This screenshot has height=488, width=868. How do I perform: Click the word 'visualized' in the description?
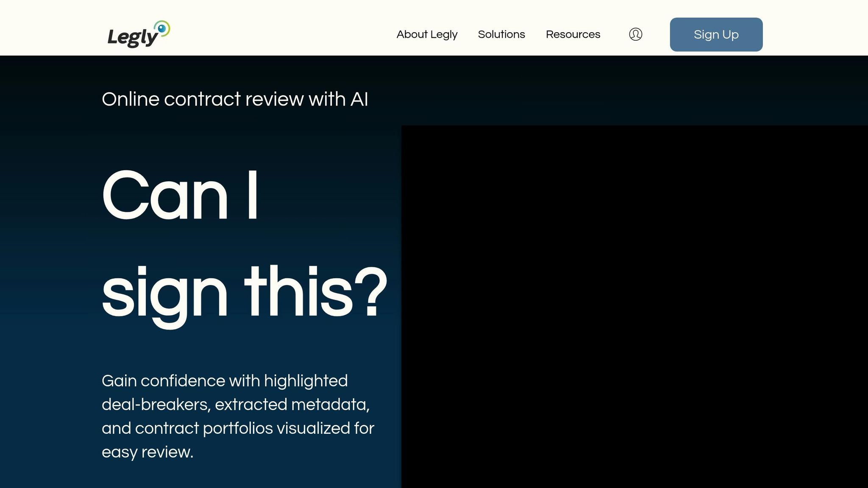pos(313,428)
